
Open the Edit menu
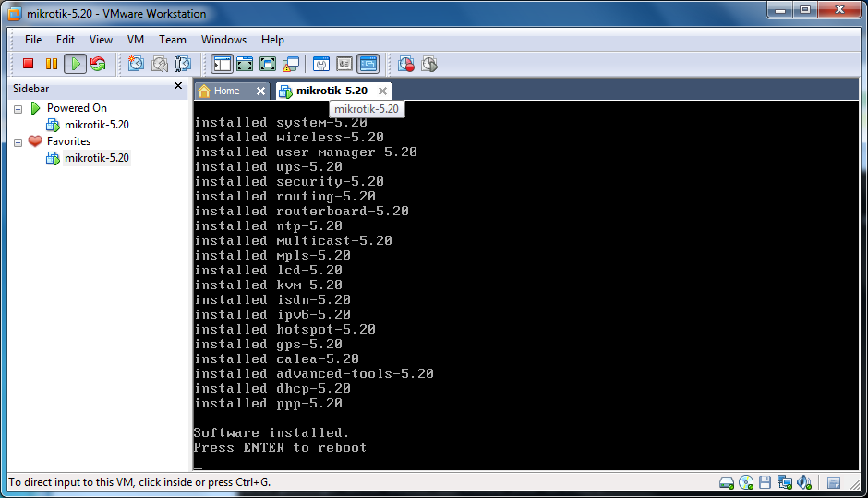click(66, 40)
